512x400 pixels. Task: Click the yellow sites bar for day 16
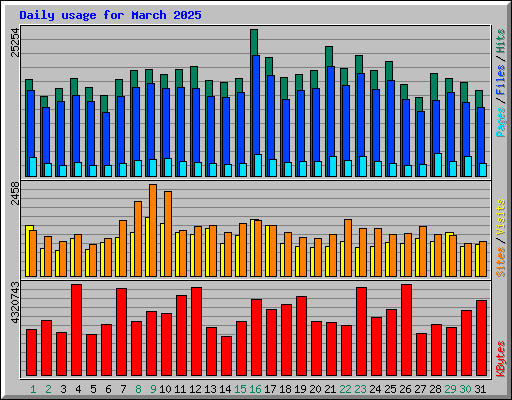pos(253,248)
